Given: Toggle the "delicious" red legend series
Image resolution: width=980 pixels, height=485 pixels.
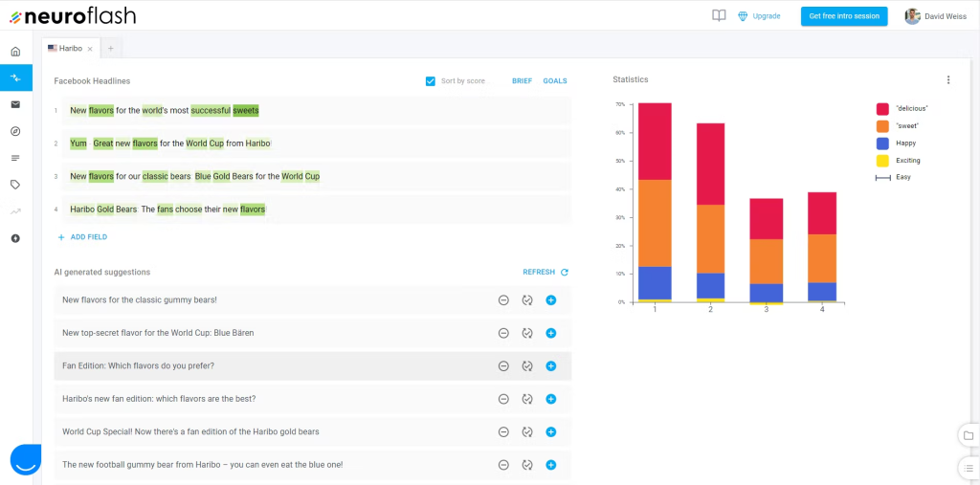Looking at the screenshot, I should pos(883,109).
